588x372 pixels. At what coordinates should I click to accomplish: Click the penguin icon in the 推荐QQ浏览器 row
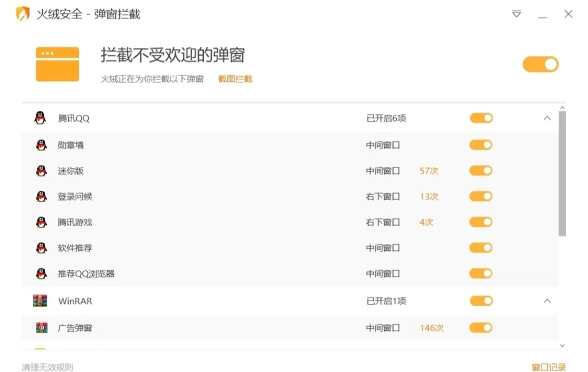click(x=41, y=274)
